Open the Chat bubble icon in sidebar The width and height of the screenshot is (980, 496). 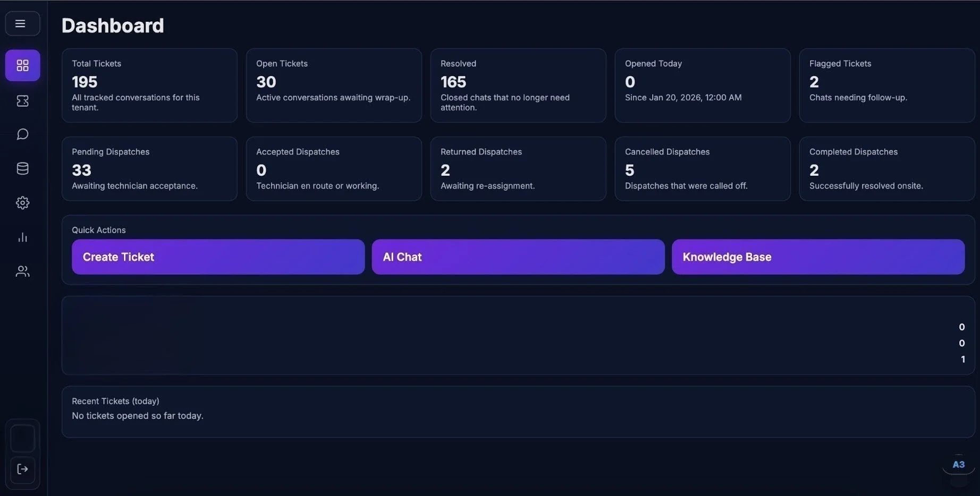click(22, 133)
